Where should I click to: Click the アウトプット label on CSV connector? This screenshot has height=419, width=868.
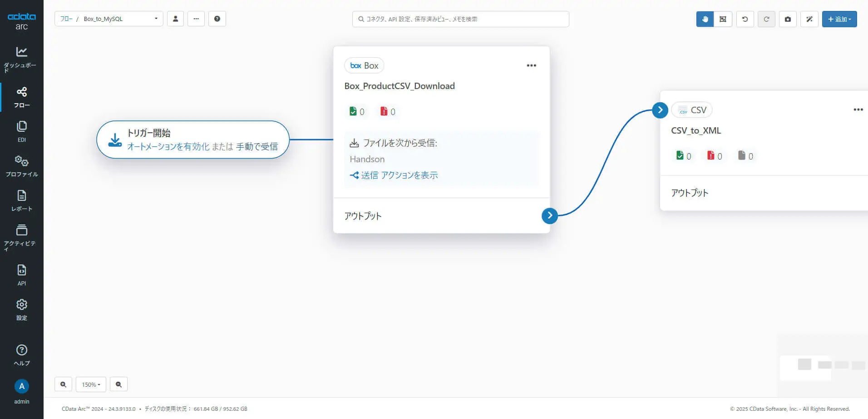[690, 193]
